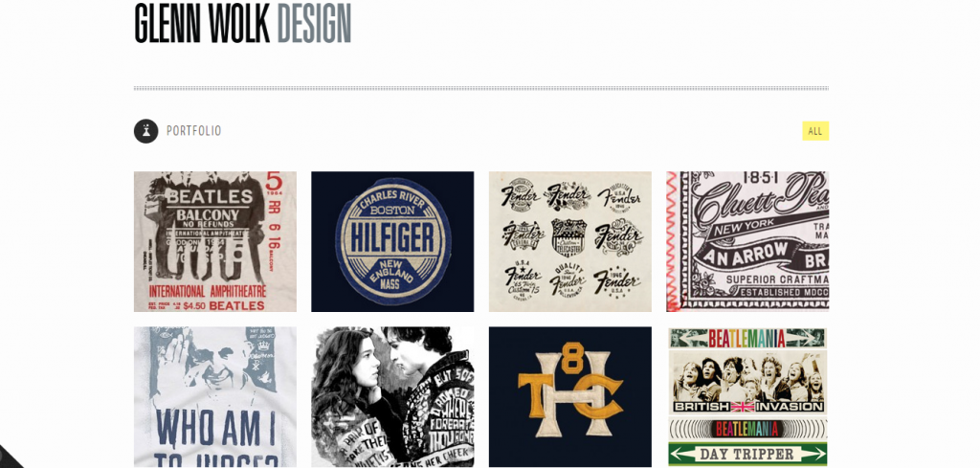Screen dimensions: 980x468
Task: Open the TH8C monogram varsity patch thumbnail
Action: point(570,397)
